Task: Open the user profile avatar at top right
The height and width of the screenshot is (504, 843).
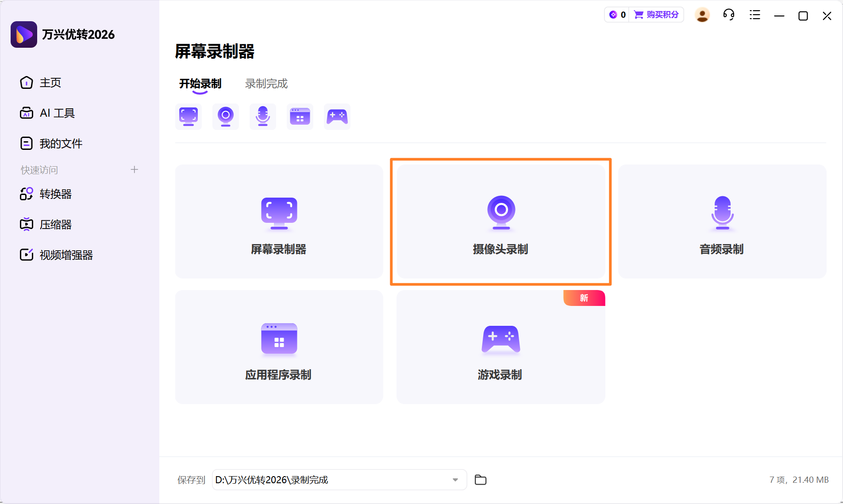Action: pyautogui.click(x=702, y=15)
